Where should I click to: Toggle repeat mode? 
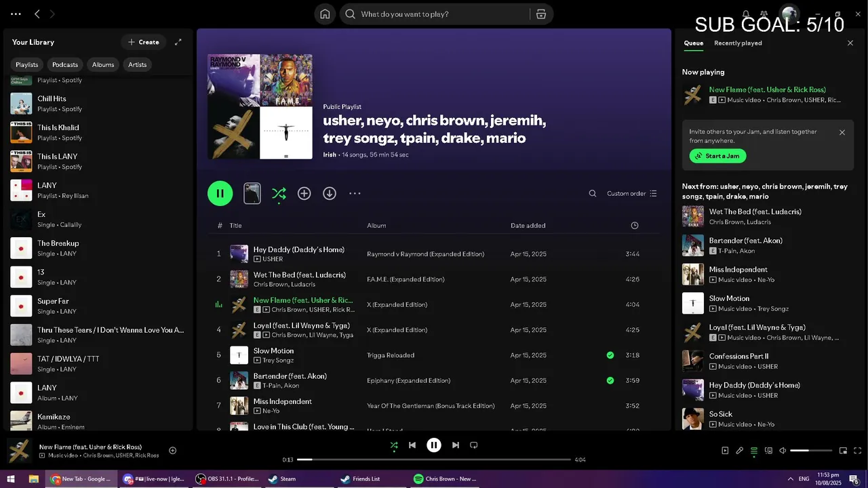474,445
